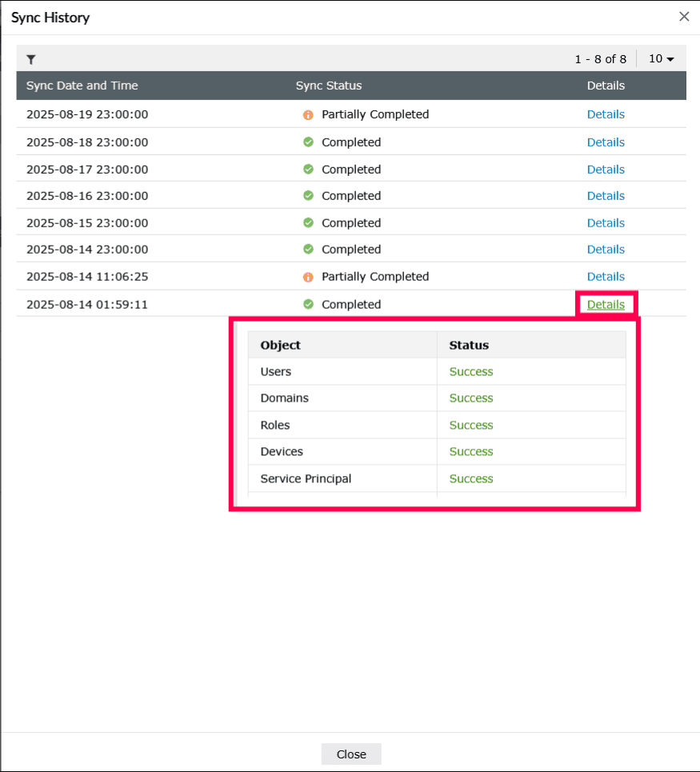The image size is (700, 772).
Task: Select the date 2025-08-17 23:00:00
Action: tap(87, 170)
